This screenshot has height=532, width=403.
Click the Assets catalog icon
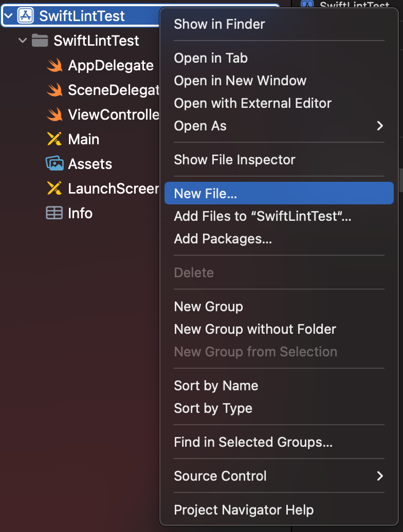coord(54,163)
